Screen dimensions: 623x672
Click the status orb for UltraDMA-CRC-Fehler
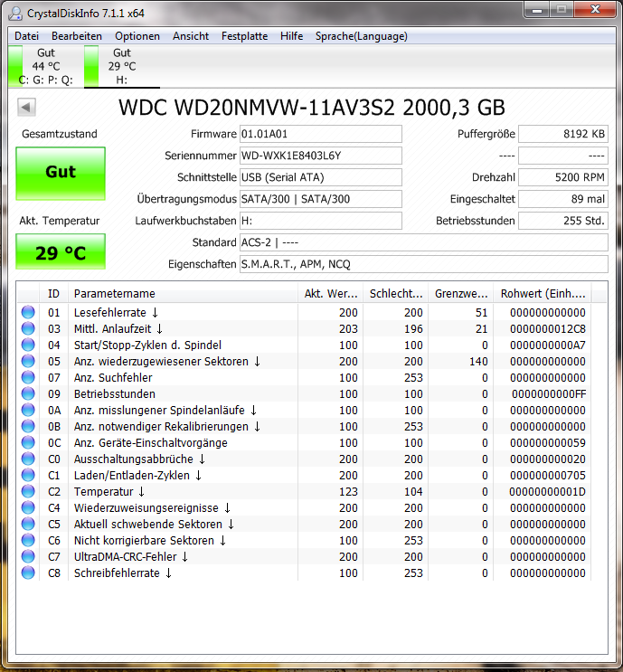pyautogui.click(x=28, y=556)
